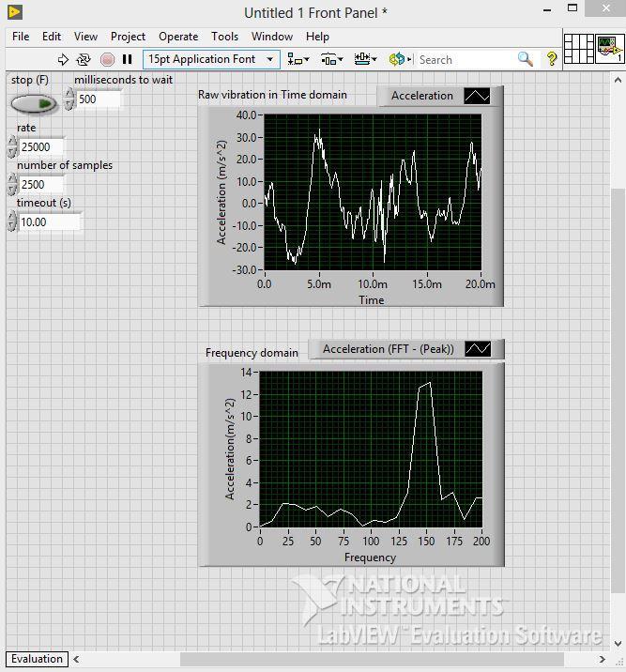626x672 pixels.
Task: Click the vertical scrollbar down arrow
Action: [x=618, y=644]
